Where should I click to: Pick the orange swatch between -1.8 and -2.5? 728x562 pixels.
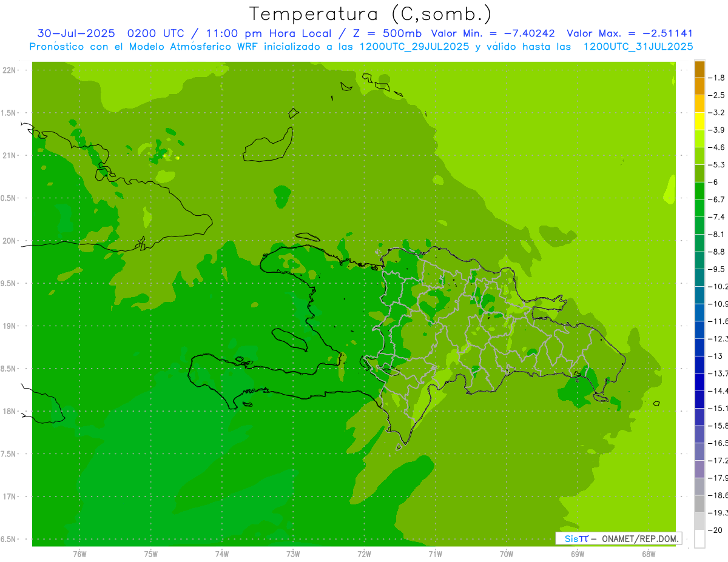699,86
